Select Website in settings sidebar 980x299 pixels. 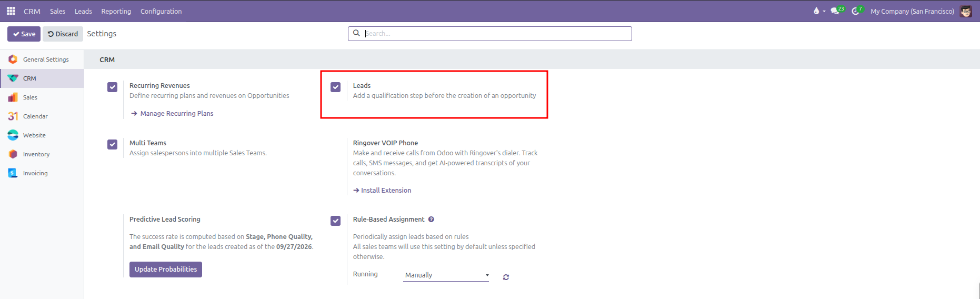pyautogui.click(x=42, y=135)
